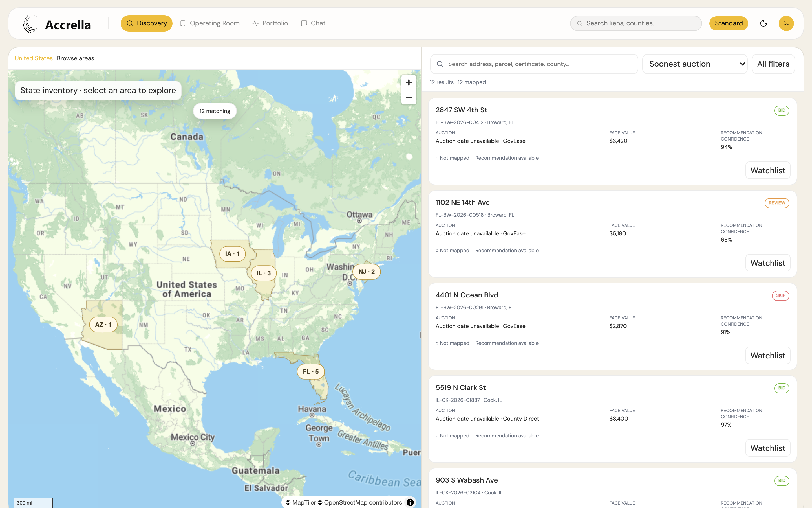
Task: Add 2847 SW 4th St to Watchlist
Action: click(x=768, y=170)
